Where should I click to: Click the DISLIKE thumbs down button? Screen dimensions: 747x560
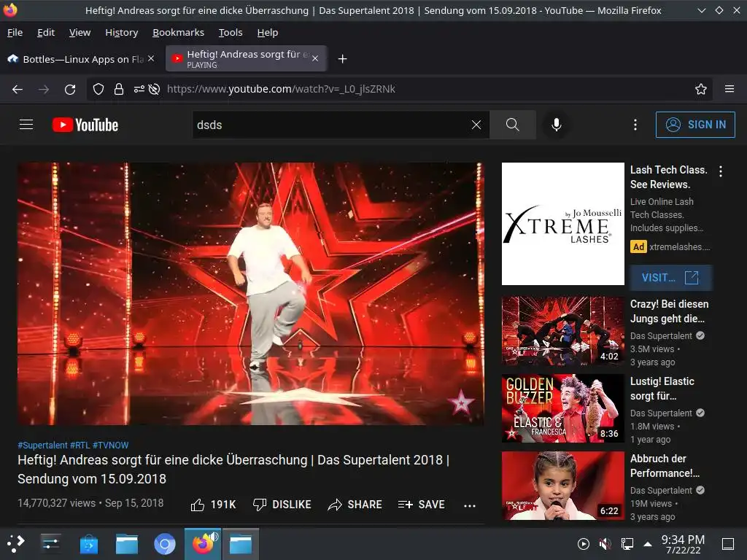(x=282, y=505)
